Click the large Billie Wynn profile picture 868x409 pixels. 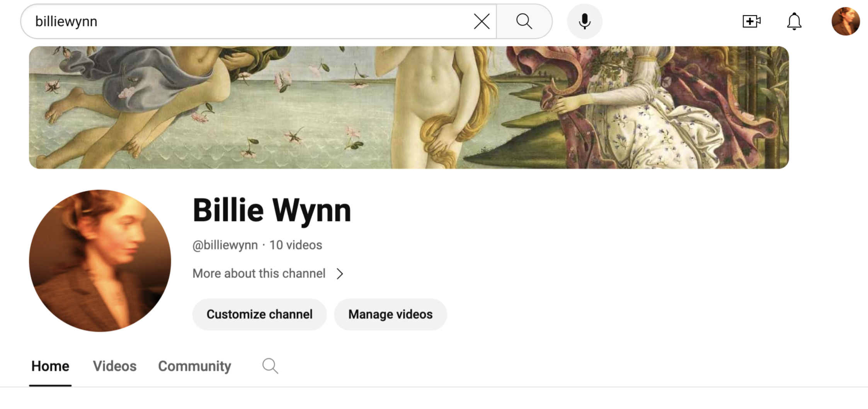100,261
